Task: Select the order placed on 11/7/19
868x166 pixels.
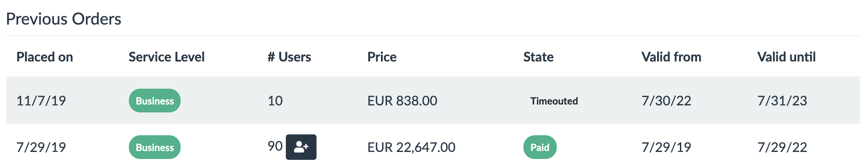Action: (x=433, y=100)
